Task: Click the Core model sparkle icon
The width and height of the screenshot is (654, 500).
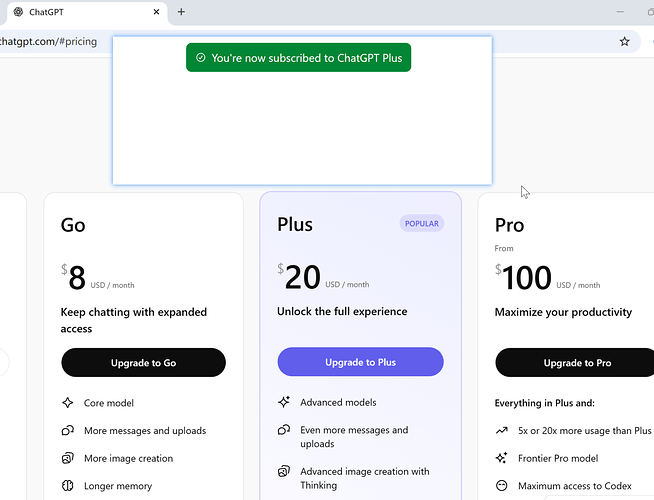Action: pyautogui.click(x=68, y=403)
